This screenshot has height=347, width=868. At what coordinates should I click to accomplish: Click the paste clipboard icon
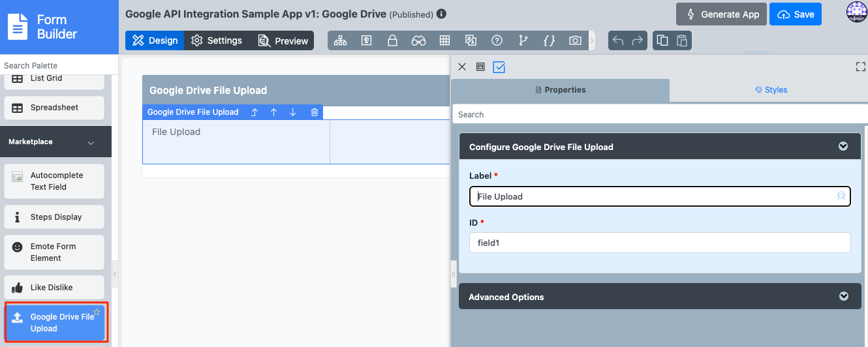click(x=682, y=40)
